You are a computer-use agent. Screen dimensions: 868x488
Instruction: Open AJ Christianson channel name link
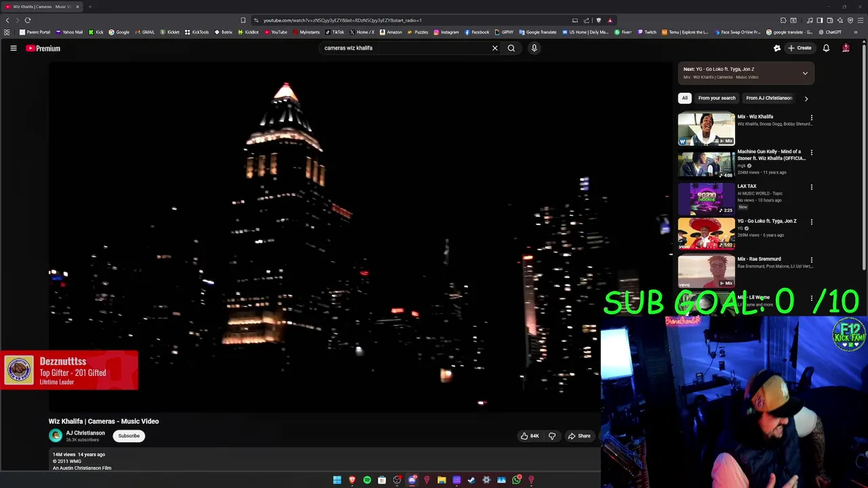pos(85,433)
